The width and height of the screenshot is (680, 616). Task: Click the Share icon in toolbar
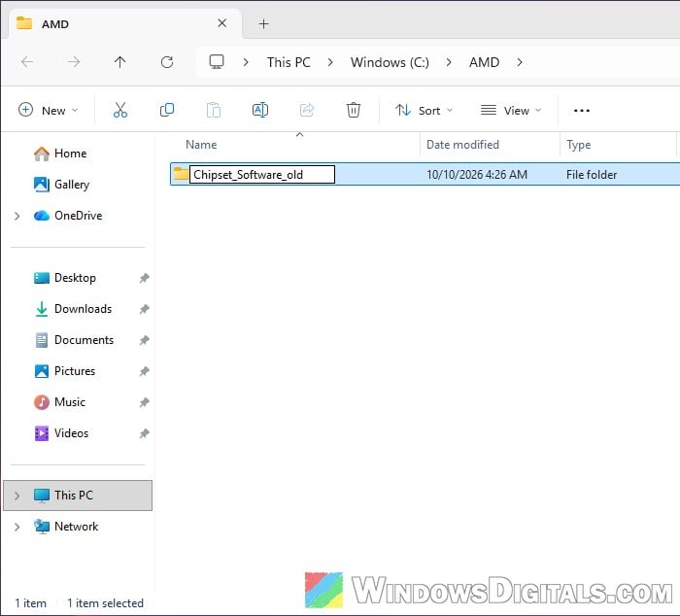pyautogui.click(x=307, y=110)
